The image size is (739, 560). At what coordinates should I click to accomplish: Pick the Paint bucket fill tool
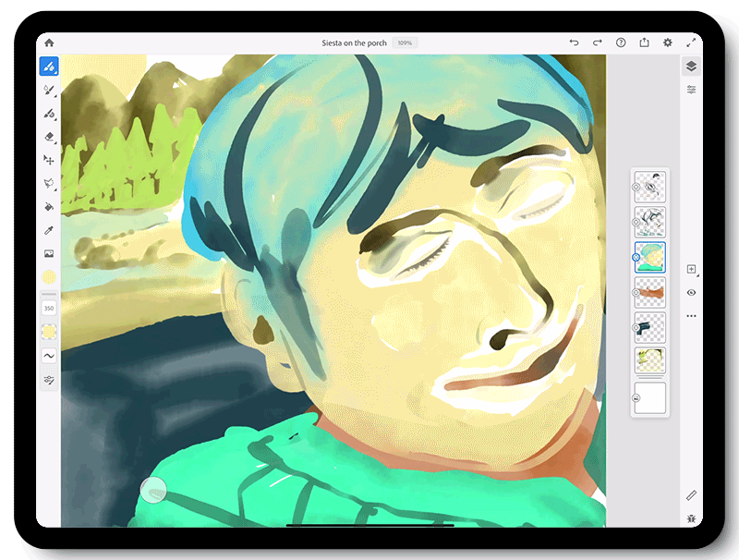(49, 206)
